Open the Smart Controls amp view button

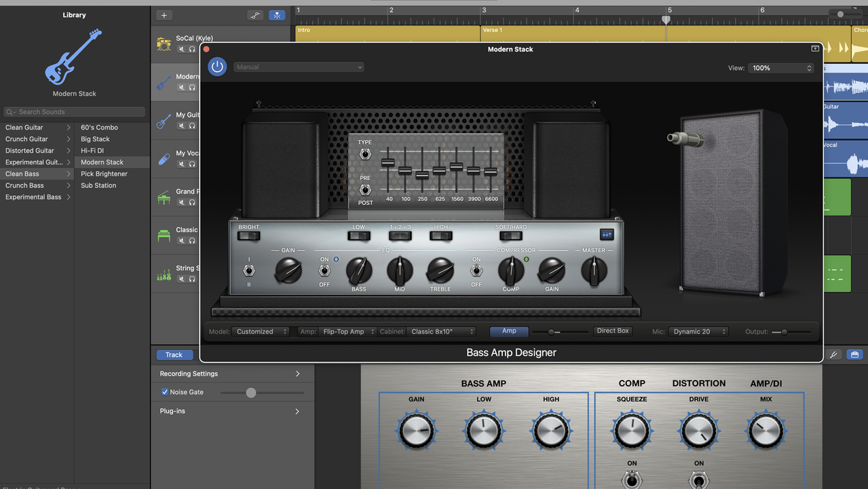(854, 355)
